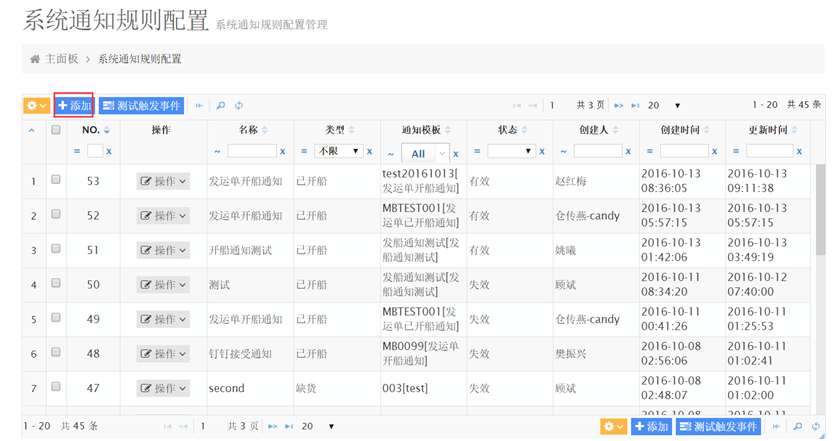Check the row with NO. 50
This screenshot has height=441, width=840.
click(56, 283)
